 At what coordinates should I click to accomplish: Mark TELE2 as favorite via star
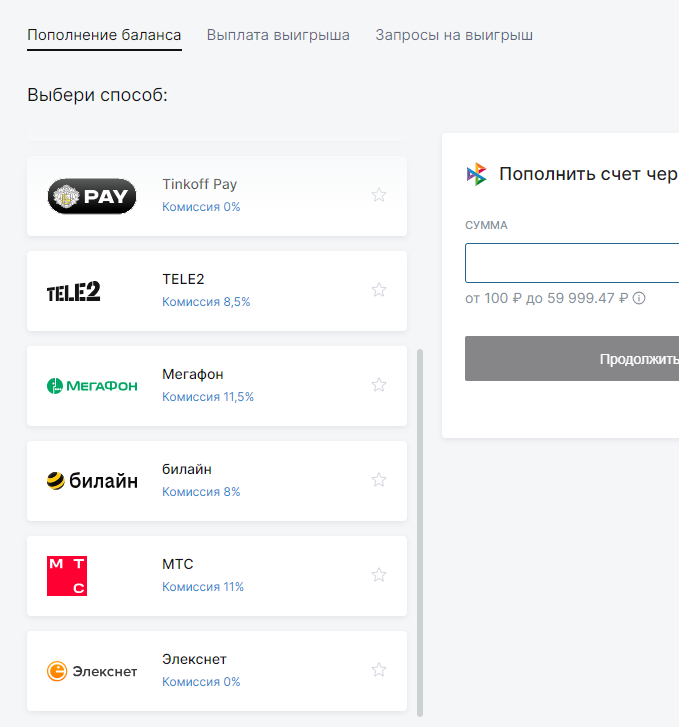click(379, 290)
